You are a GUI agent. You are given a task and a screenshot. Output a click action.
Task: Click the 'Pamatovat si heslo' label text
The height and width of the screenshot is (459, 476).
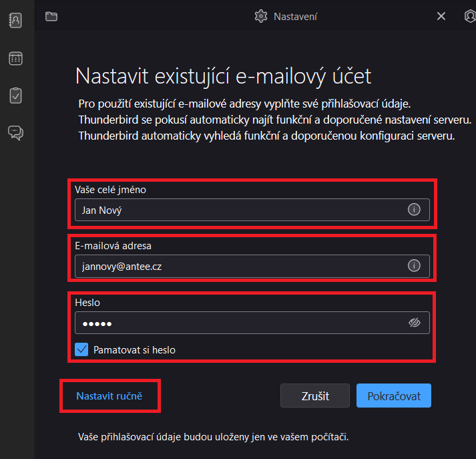coord(135,349)
